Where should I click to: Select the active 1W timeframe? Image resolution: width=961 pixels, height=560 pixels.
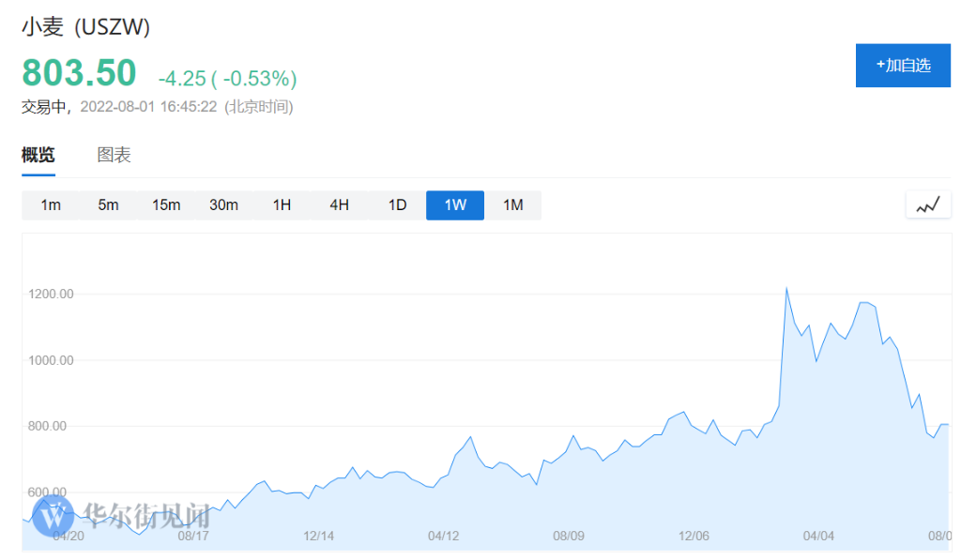coord(455,204)
